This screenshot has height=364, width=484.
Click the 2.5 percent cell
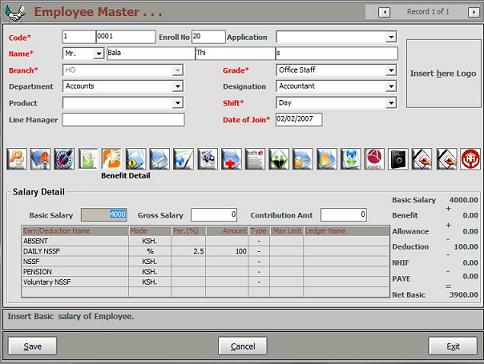(x=189, y=251)
